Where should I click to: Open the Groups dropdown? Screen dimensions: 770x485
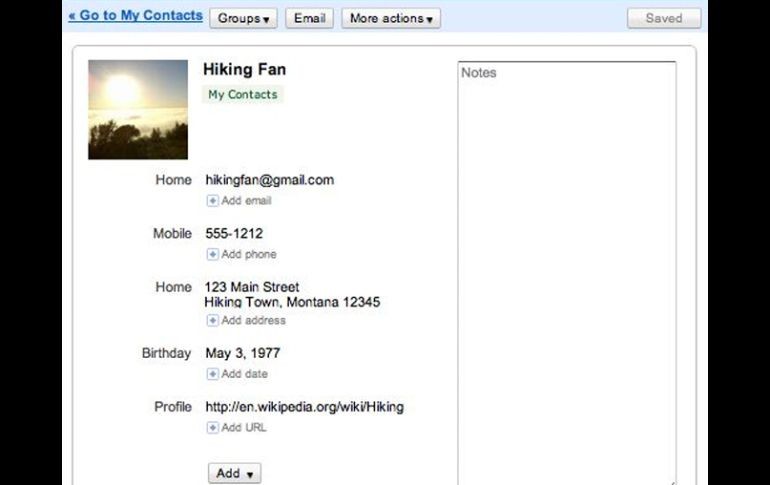pyautogui.click(x=243, y=18)
